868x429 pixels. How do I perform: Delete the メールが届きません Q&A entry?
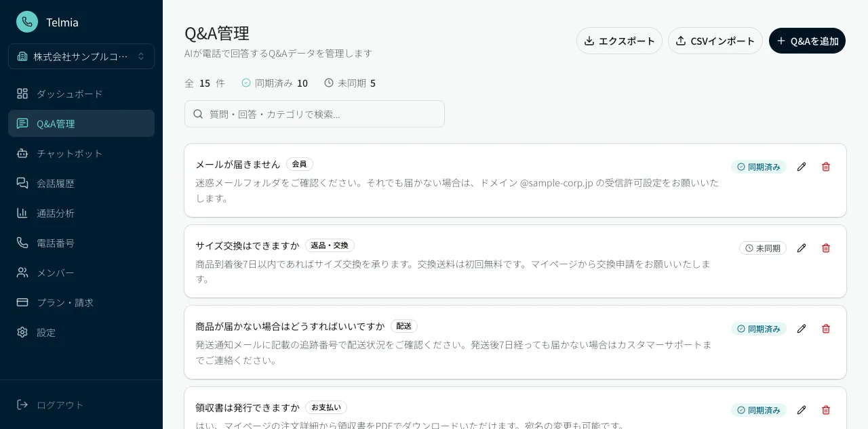[x=826, y=167]
